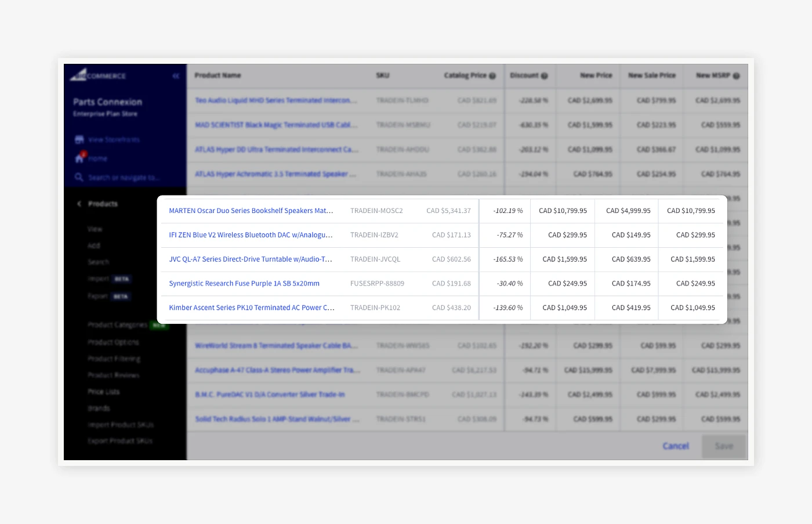812x524 pixels.
Task: Click catalog price CAD $5,341.37
Action: pos(448,211)
